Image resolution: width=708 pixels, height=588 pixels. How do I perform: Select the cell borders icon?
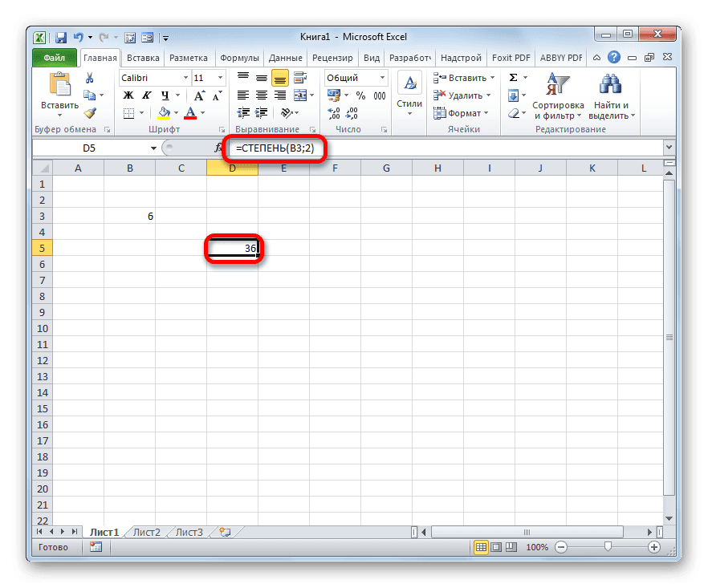128,112
